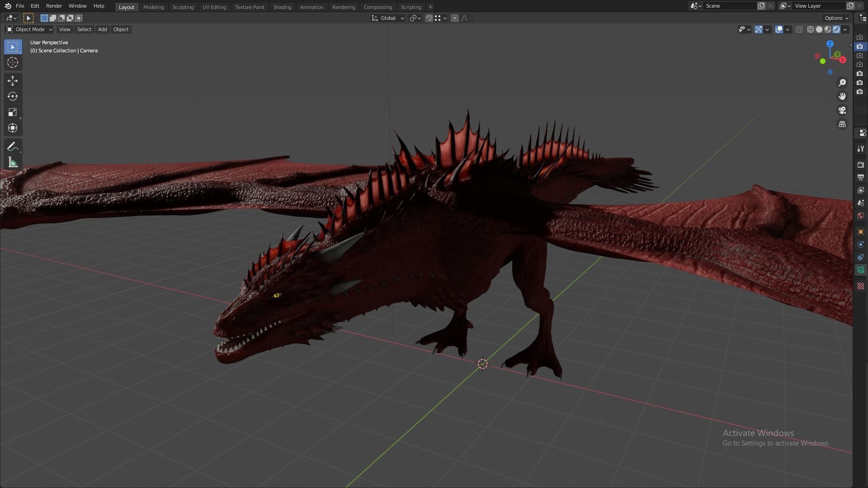Open the World properties tab
This screenshot has width=868, height=488.
pyautogui.click(x=861, y=216)
